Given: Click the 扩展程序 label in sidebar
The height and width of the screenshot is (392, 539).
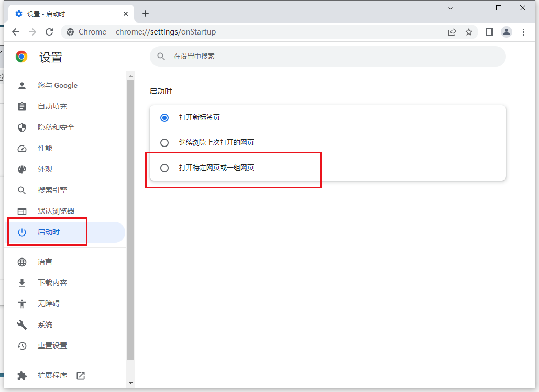Looking at the screenshot, I should click(x=52, y=375).
